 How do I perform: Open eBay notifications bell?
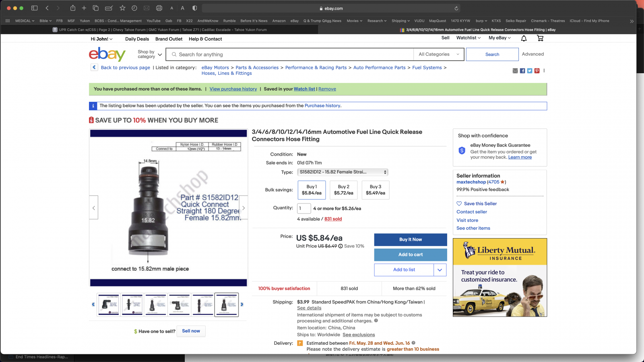(x=524, y=38)
